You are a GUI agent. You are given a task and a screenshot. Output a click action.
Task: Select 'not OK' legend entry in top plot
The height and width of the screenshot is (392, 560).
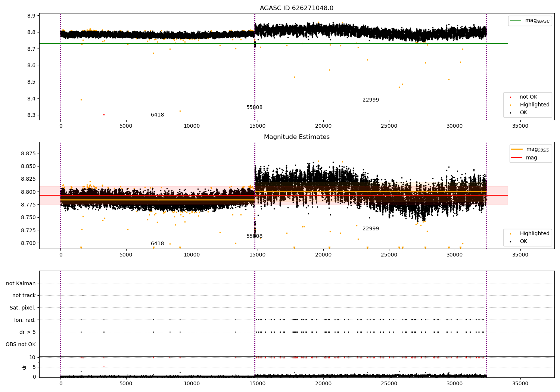click(x=528, y=97)
